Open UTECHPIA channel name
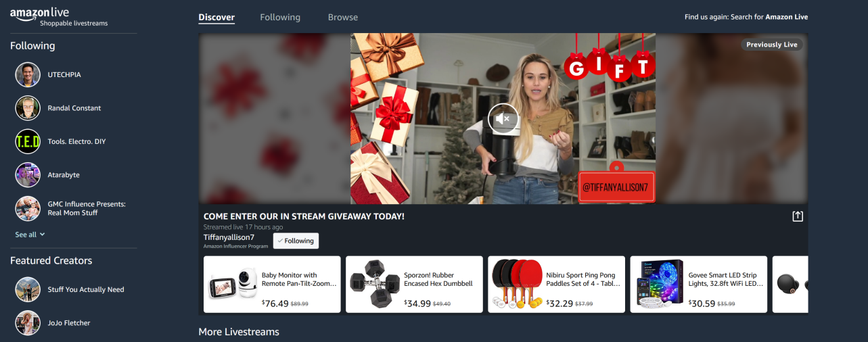This screenshot has height=342, width=868. coord(64,74)
